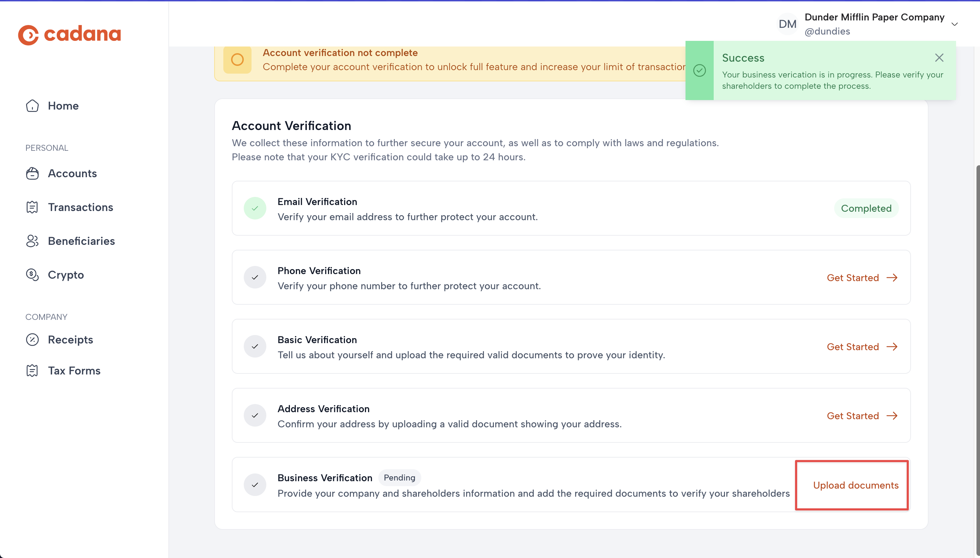Open the Beneficiaries menu item
This screenshot has width=980, height=558.
[81, 241]
